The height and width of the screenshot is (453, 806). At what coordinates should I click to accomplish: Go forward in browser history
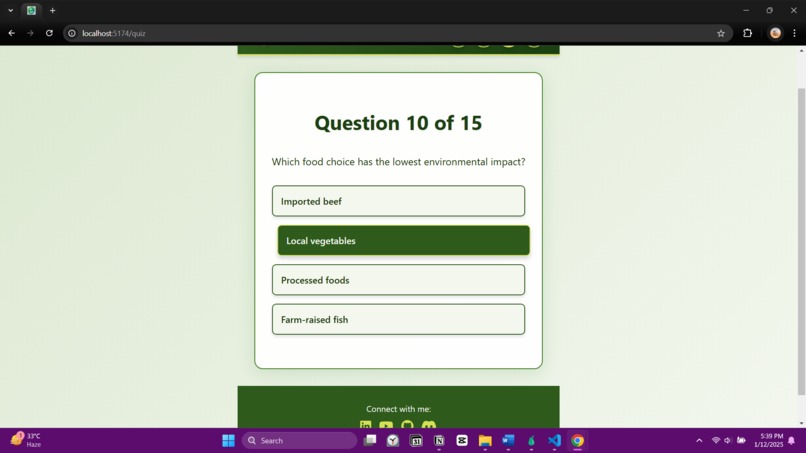coord(30,33)
